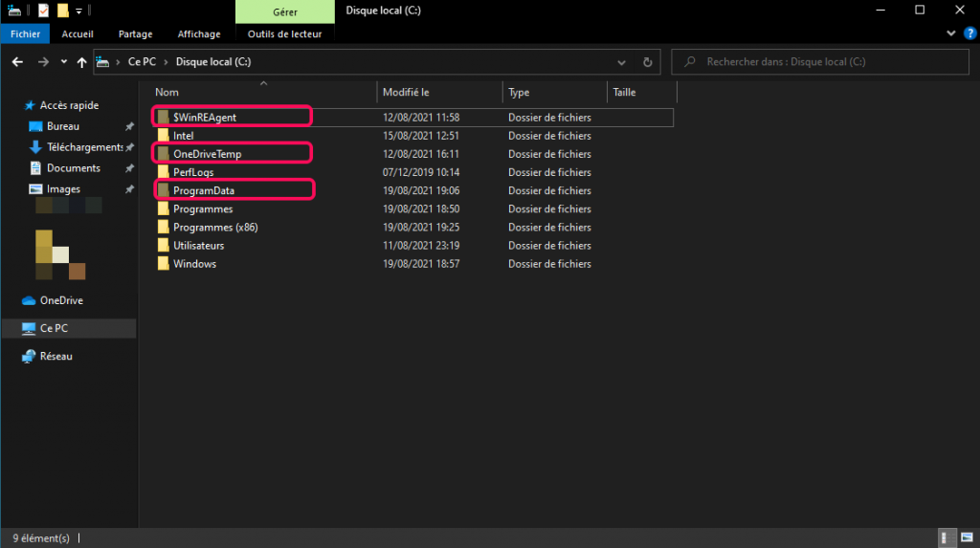This screenshot has width=980, height=548.
Task: Go back with the left arrow
Action: (x=17, y=62)
